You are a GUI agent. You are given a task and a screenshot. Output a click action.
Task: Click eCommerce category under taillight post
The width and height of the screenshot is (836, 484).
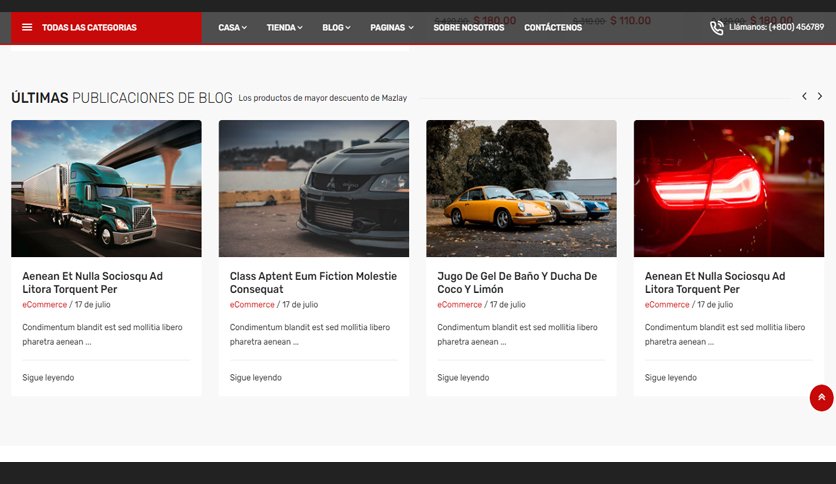tap(666, 304)
